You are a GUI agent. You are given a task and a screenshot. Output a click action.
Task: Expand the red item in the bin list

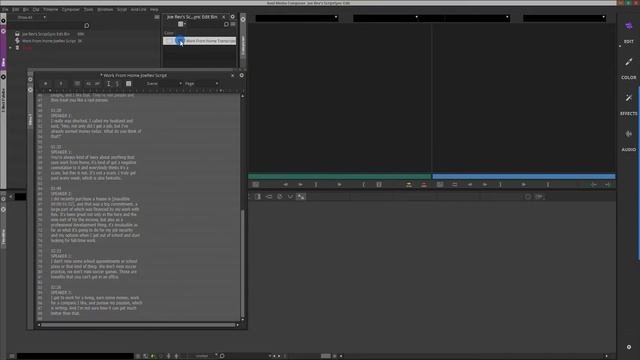[11, 48]
